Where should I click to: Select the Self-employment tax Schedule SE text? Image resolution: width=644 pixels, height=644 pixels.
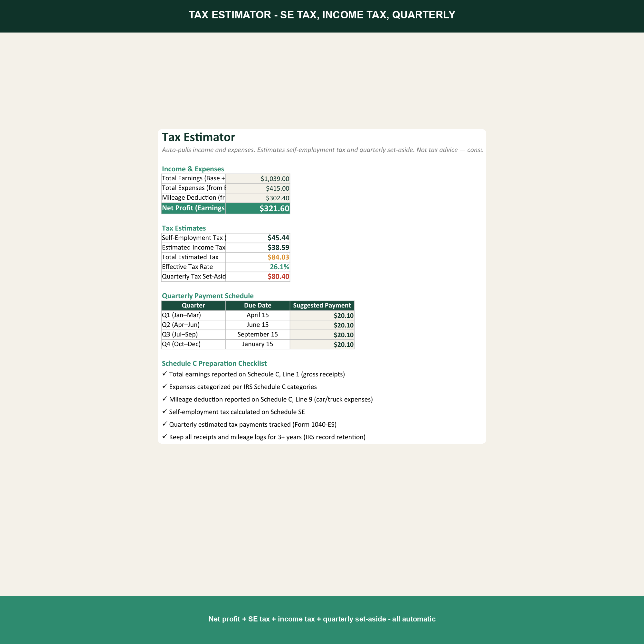pyautogui.click(x=237, y=412)
